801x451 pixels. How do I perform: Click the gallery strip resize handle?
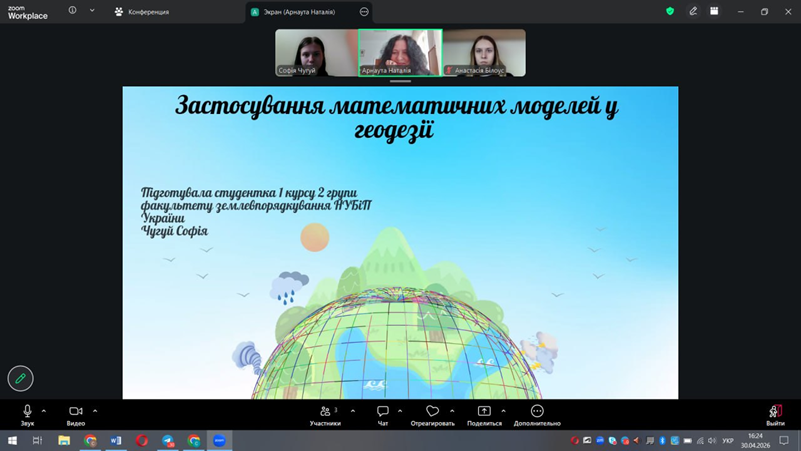pyautogui.click(x=400, y=81)
